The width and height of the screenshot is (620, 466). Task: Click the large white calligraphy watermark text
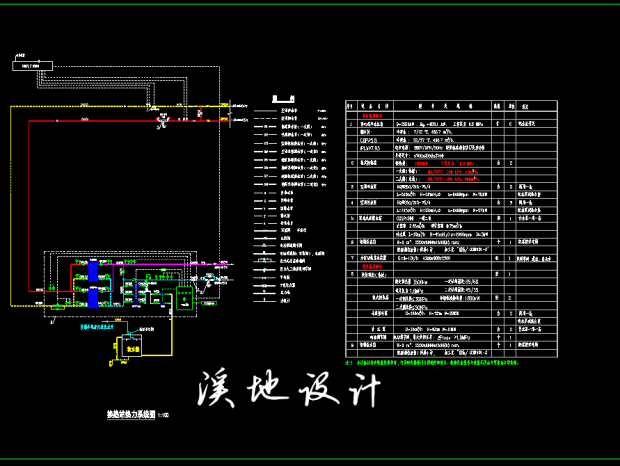coord(288,385)
